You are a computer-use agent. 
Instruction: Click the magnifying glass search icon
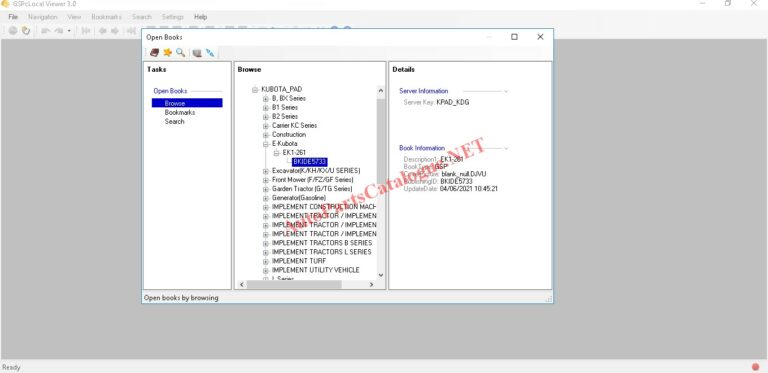[181, 52]
